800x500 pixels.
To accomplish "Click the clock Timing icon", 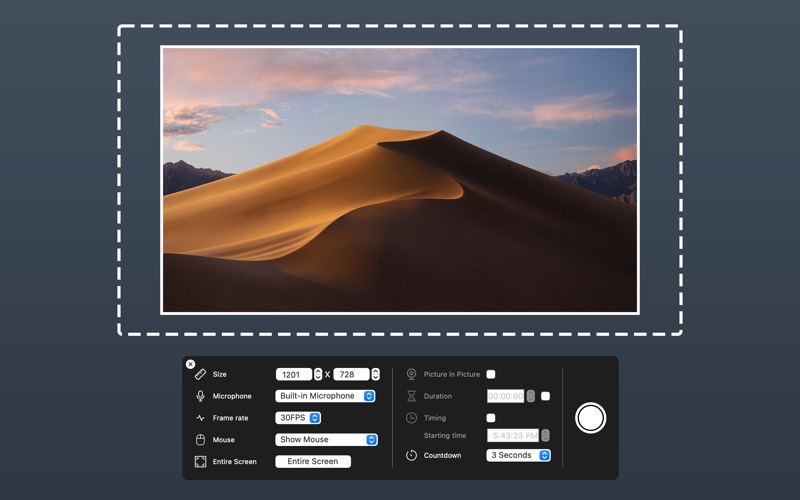I will click(411, 418).
